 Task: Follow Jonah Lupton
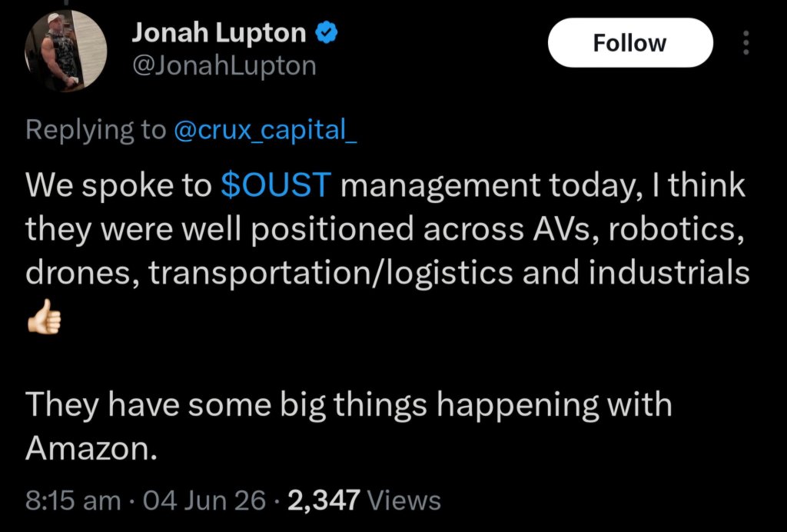(630, 42)
